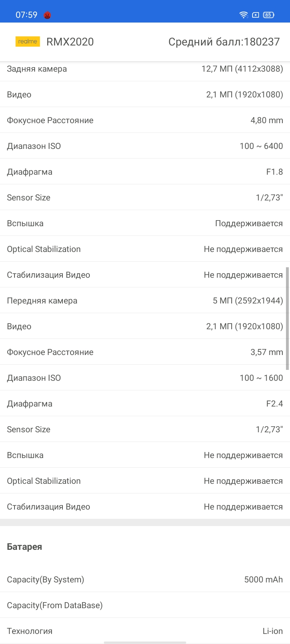
Task: Tap the Технология Li-ion row
Action: point(145,631)
